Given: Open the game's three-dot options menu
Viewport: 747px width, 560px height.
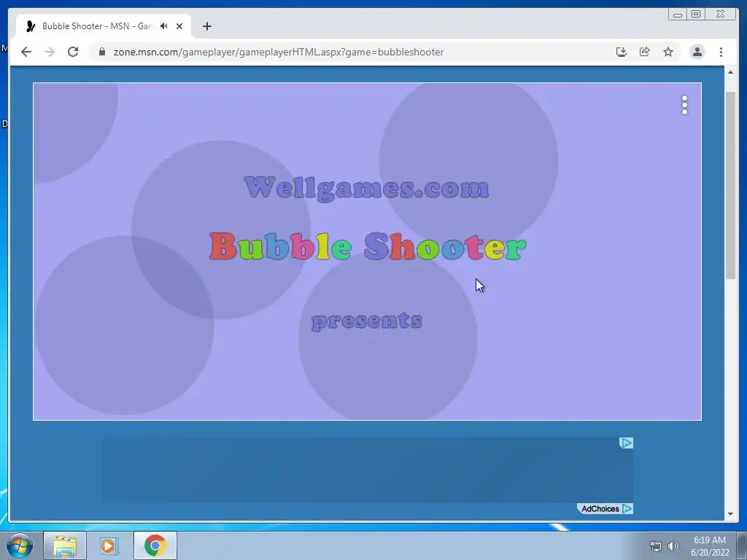Looking at the screenshot, I should [x=684, y=105].
